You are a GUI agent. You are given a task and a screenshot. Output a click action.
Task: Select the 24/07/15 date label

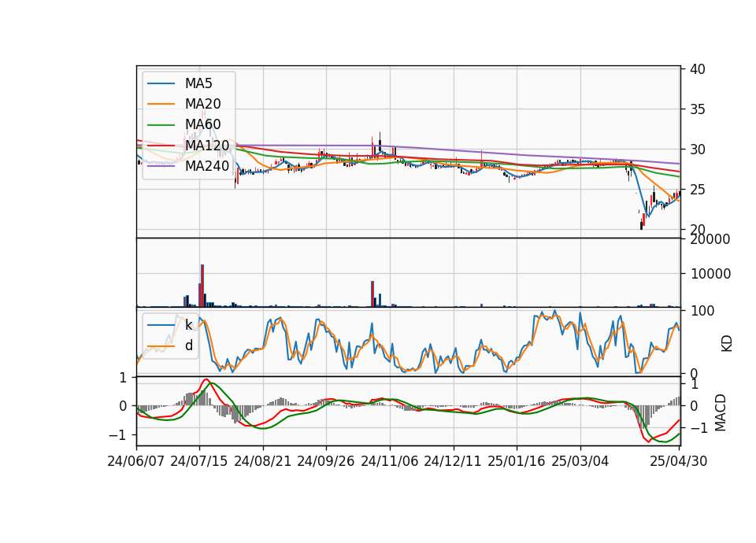[x=199, y=461]
